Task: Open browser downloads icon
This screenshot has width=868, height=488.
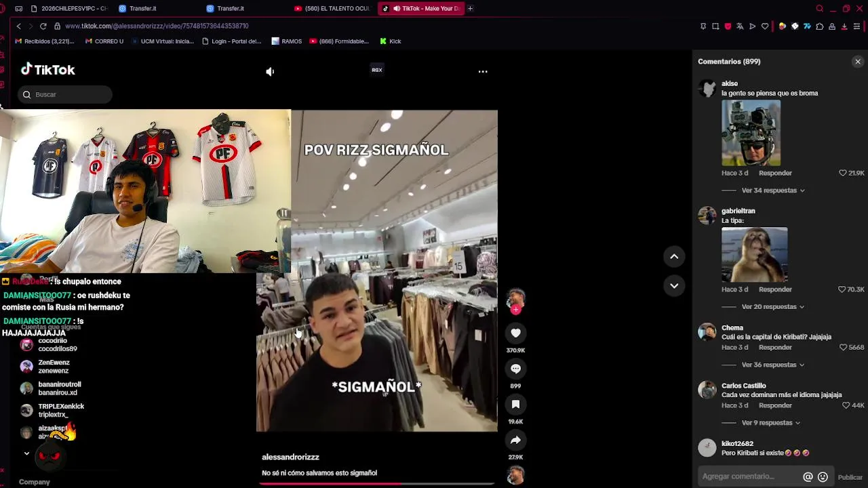Action: tap(844, 26)
